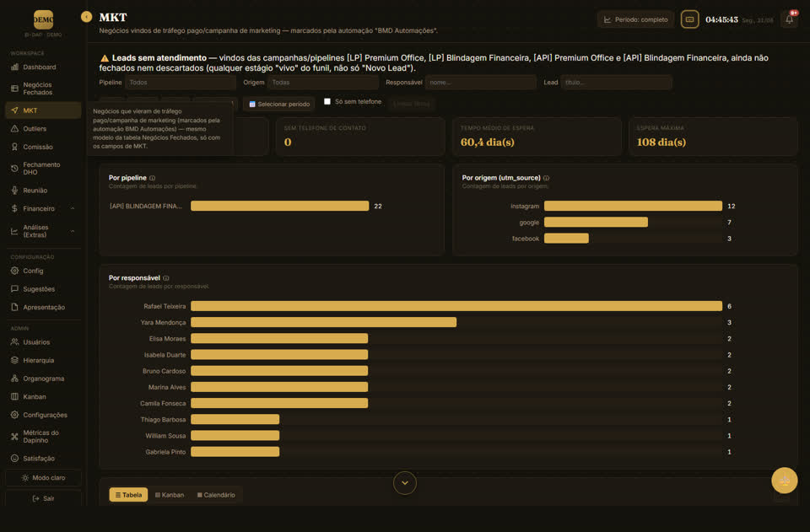810x532 pixels.
Task: Collapse sidebar with the round arrow icon
Action: click(x=86, y=17)
